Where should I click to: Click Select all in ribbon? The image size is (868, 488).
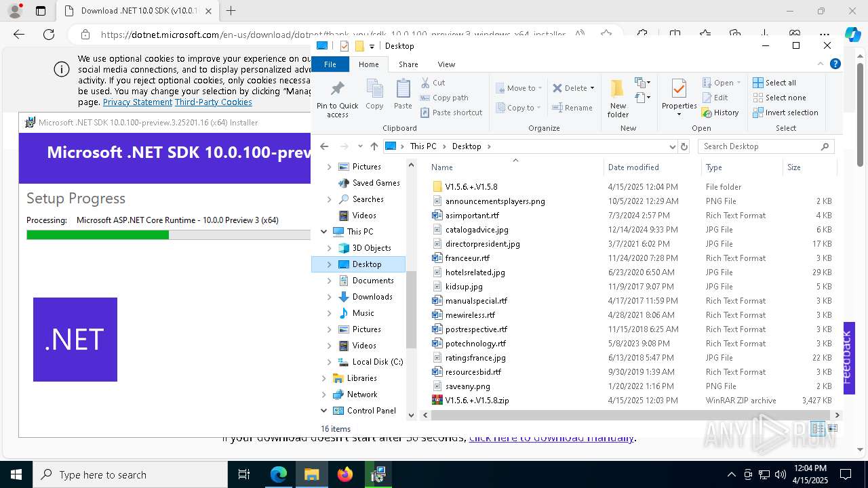coord(774,83)
